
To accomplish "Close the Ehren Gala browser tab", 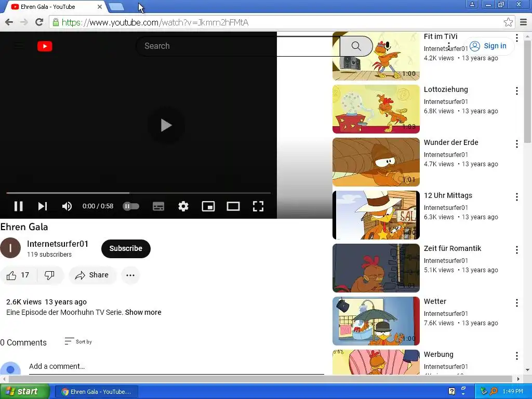I will click(100, 7).
